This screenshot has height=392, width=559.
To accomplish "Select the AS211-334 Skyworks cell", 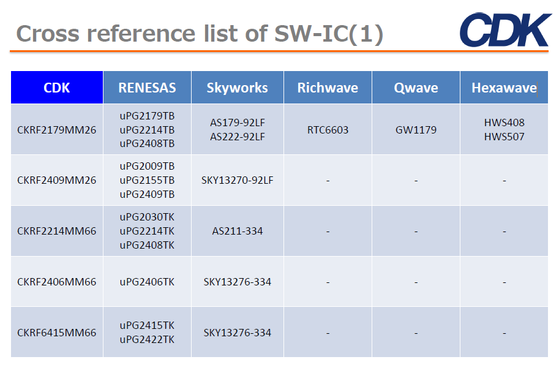I will click(x=238, y=231).
